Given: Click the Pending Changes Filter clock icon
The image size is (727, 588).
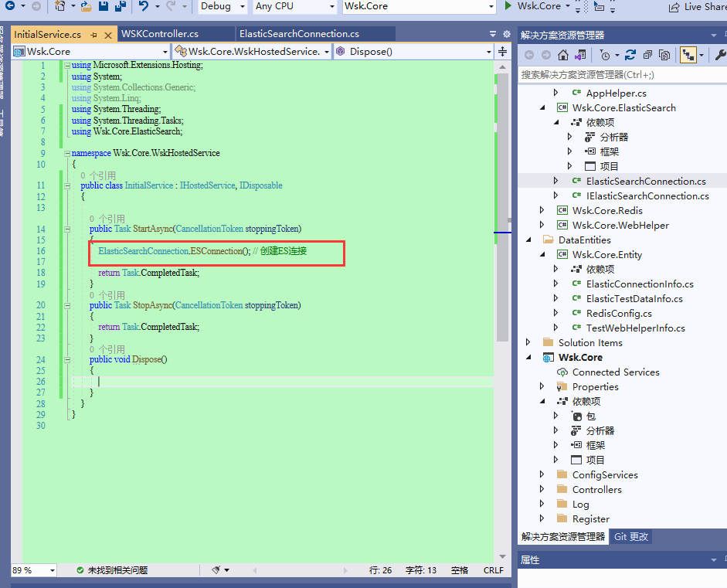Looking at the screenshot, I should pos(606,55).
